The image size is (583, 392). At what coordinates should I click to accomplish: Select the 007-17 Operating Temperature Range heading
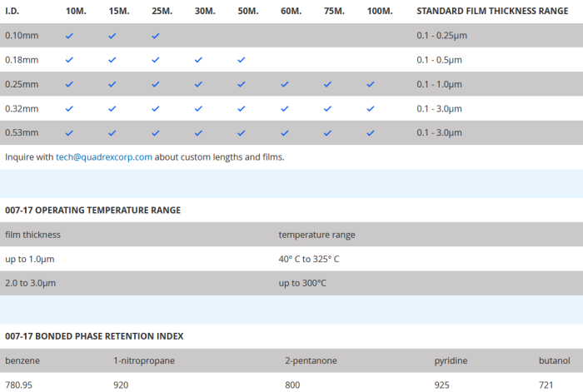(92, 211)
